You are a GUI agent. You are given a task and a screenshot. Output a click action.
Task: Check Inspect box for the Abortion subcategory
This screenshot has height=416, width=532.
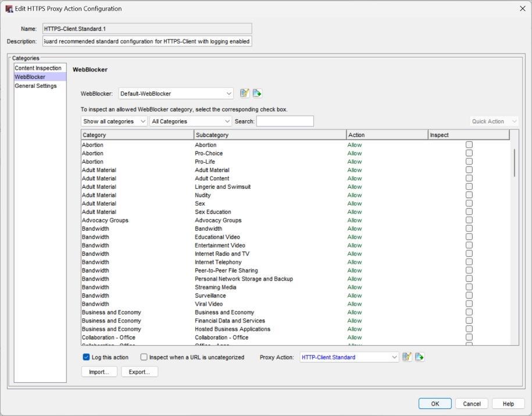pos(469,145)
